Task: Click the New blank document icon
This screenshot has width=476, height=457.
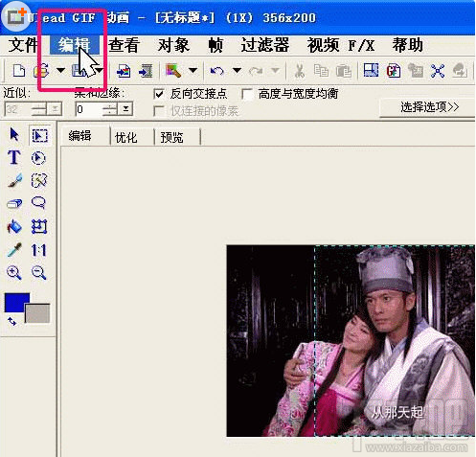Action: pos(19,70)
